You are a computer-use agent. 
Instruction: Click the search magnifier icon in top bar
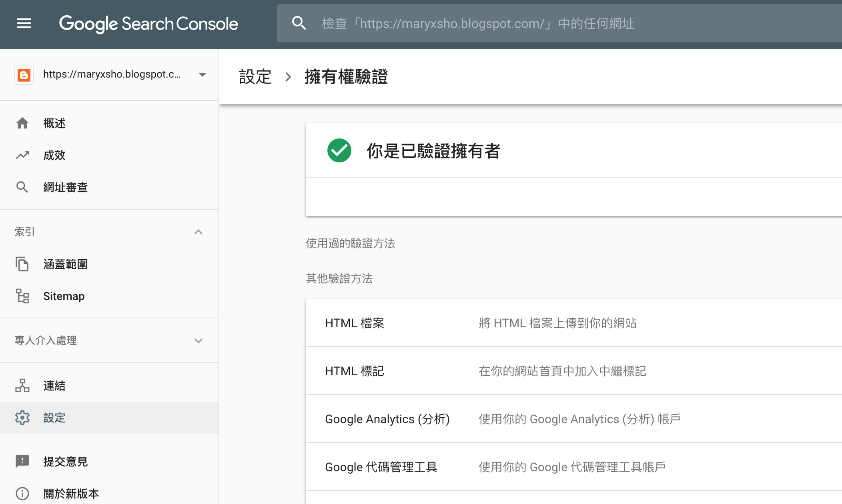299,23
